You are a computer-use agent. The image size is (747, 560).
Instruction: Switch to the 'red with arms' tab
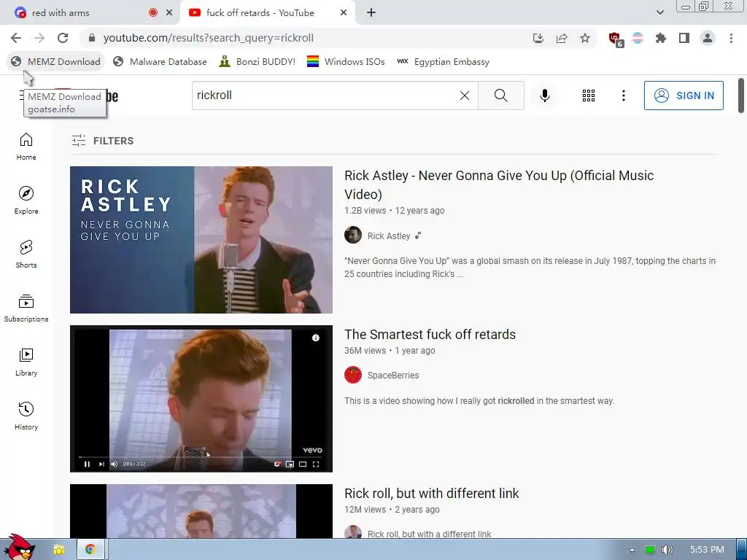click(90, 13)
